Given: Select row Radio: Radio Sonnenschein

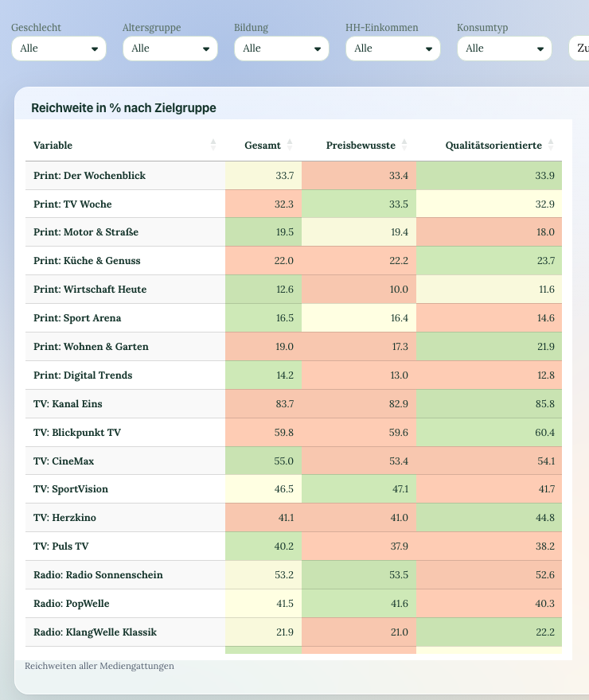Looking at the screenshot, I should click(x=294, y=574).
